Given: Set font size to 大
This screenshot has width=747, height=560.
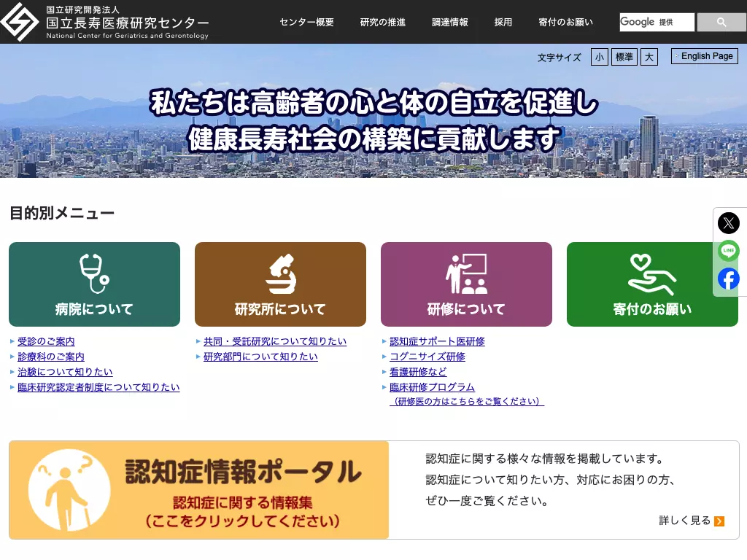Looking at the screenshot, I should coord(649,57).
